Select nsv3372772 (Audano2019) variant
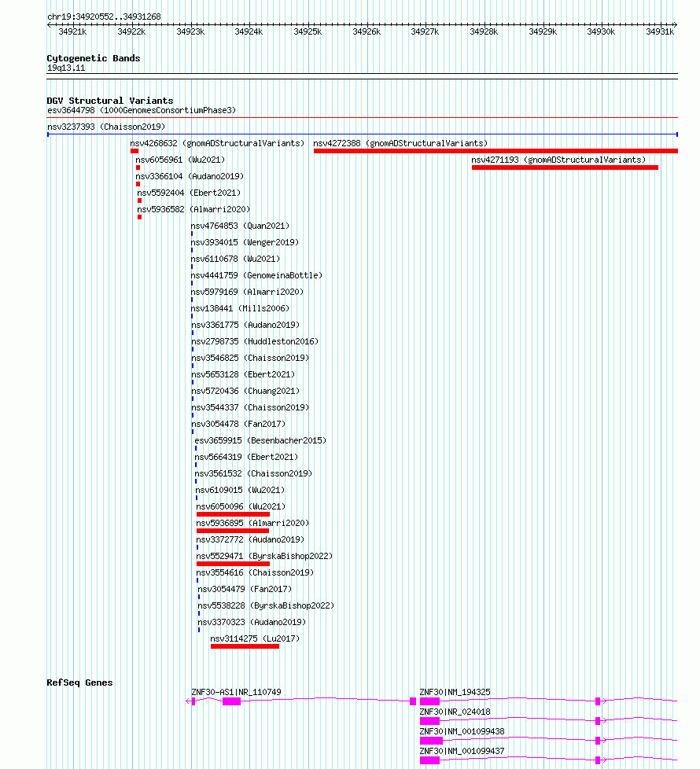This screenshot has height=769, width=700. [x=250, y=539]
